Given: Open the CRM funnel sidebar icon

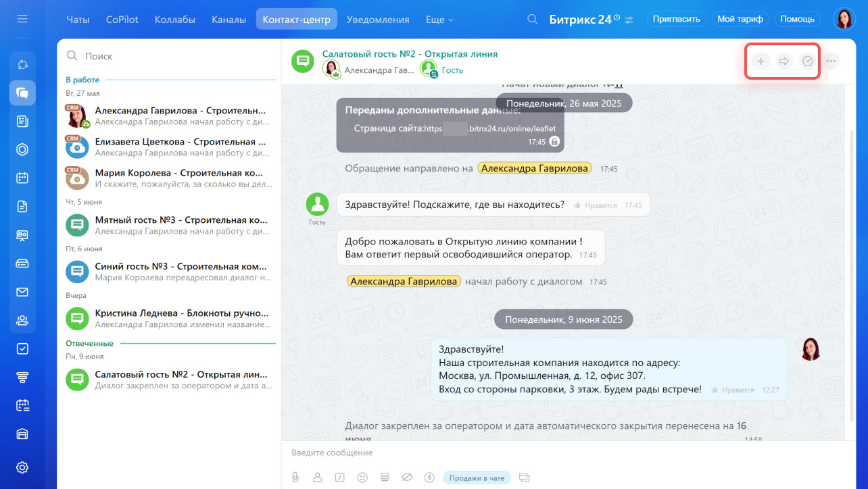Looking at the screenshot, I should click(22, 377).
